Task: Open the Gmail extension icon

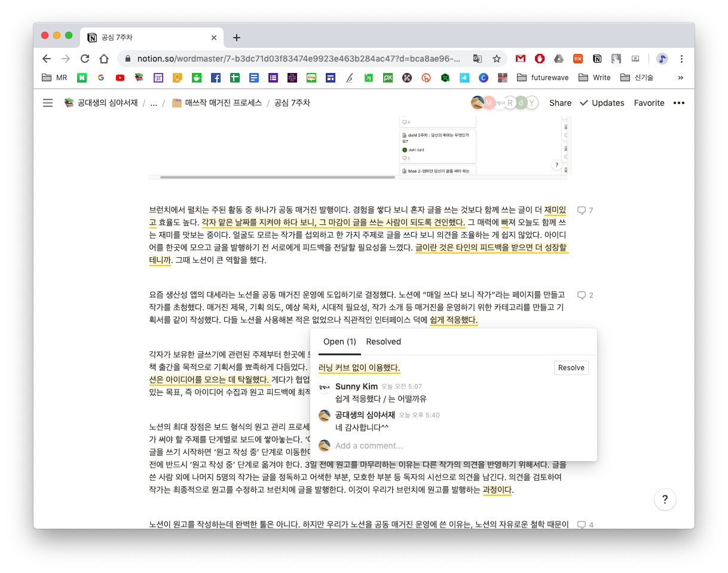Action: [521, 59]
